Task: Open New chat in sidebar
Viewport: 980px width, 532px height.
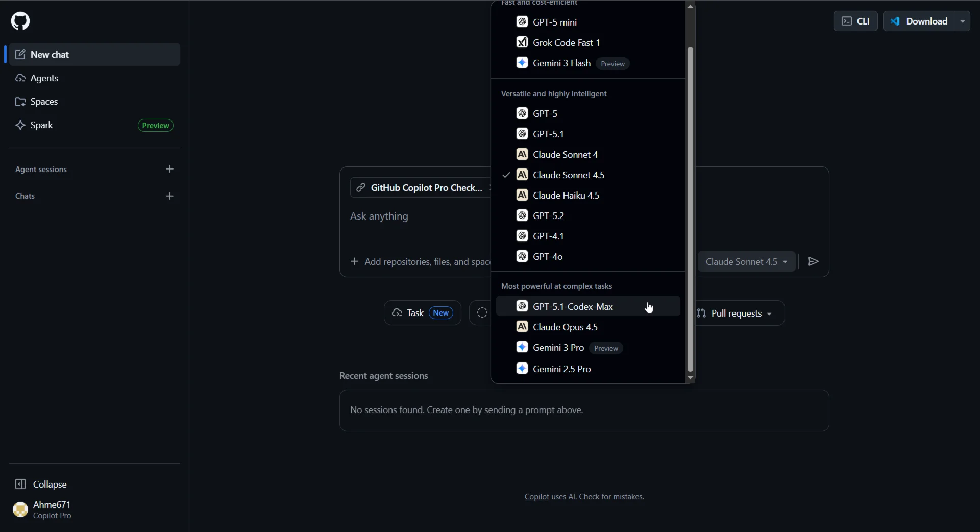Action: (x=94, y=55)
